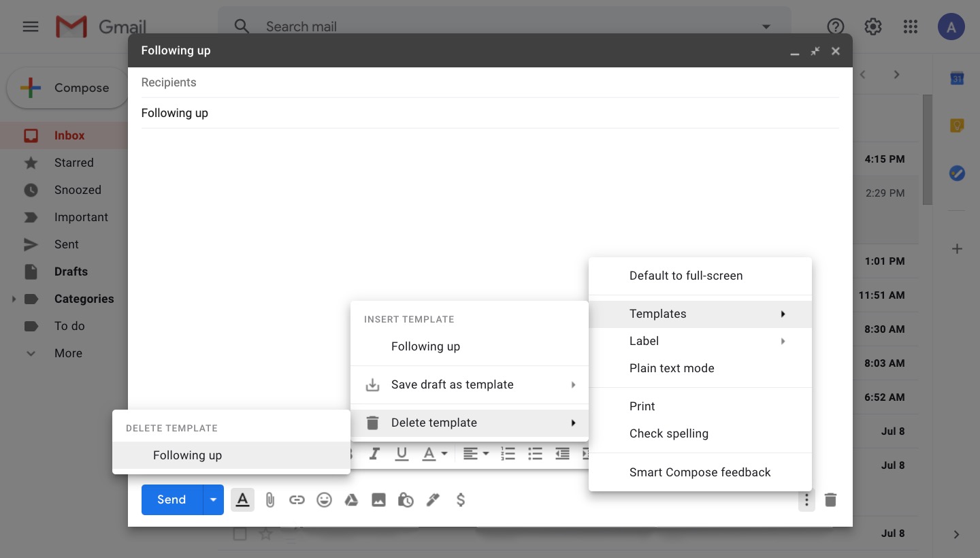Click the attach files paperclip icon

point(269,500)
